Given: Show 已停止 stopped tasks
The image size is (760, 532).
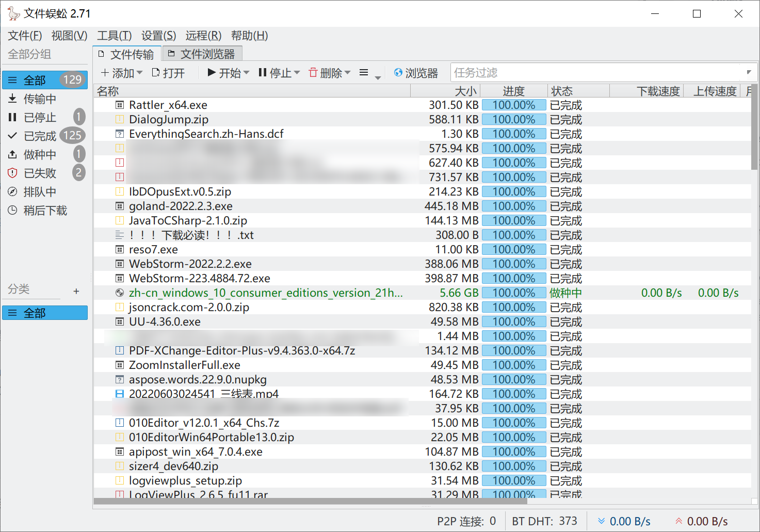Looking at the screenshot, I should (45, 117).
